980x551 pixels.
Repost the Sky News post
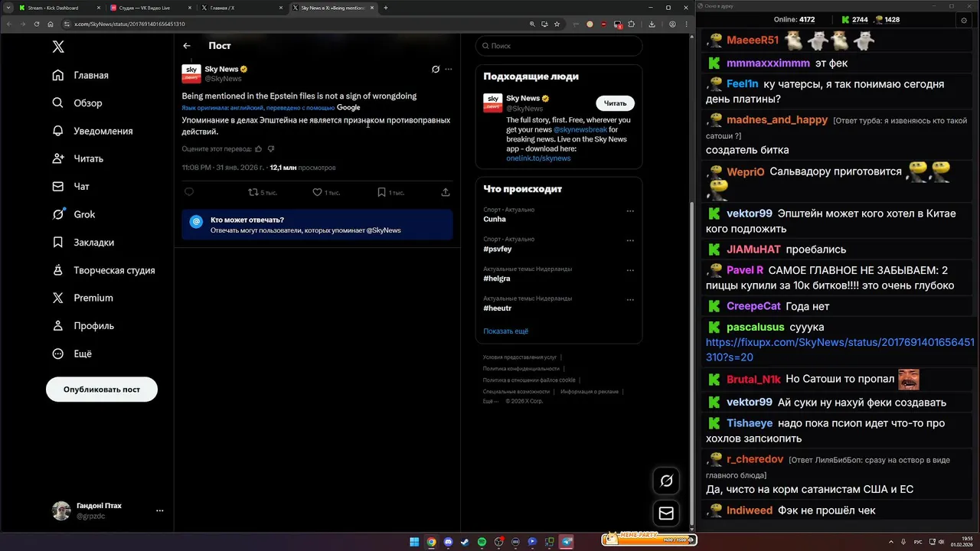pos(253,192)
